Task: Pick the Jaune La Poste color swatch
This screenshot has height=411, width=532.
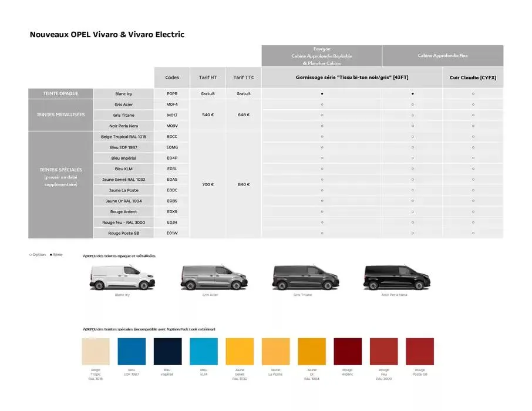Action: [275, 351]
